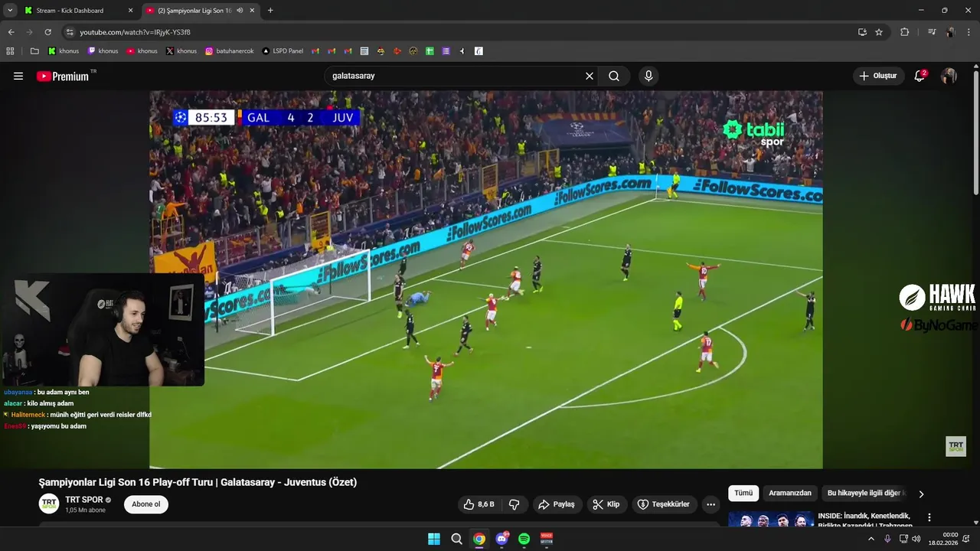
Task: Open the YouTube hamburger guide menu
Action: click(x=18, y=76)
